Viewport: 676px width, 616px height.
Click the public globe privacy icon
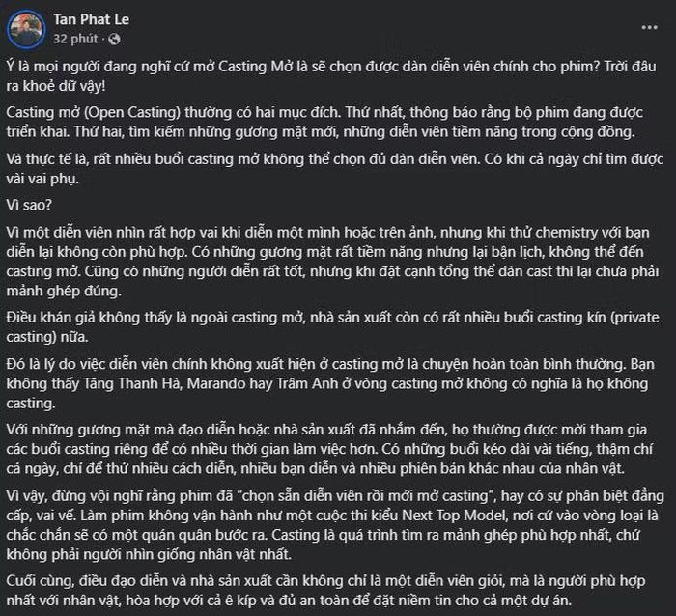pyautogui.click(x=114, y=40)
